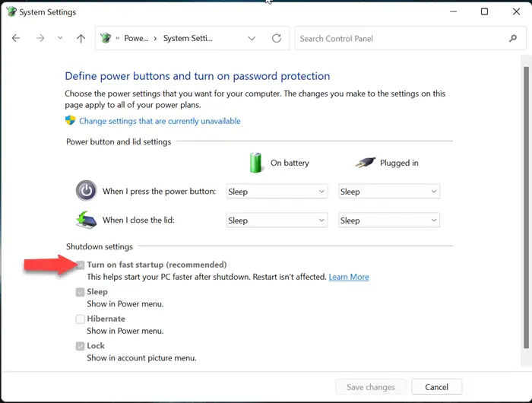Click the magnifier search icon
The height and width of the screenshot is (403, 532).
[513, 39]
